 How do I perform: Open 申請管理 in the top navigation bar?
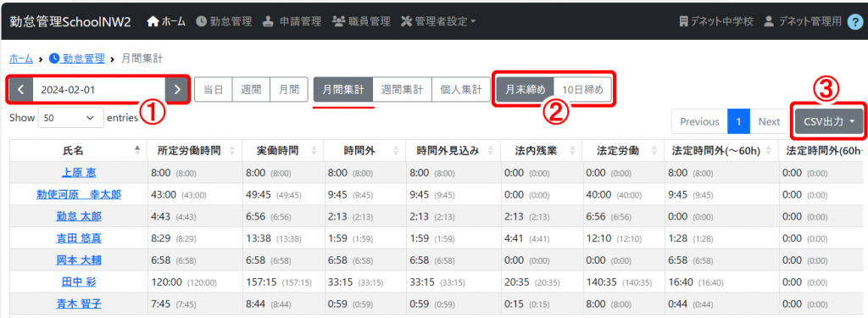pos(292,21)
